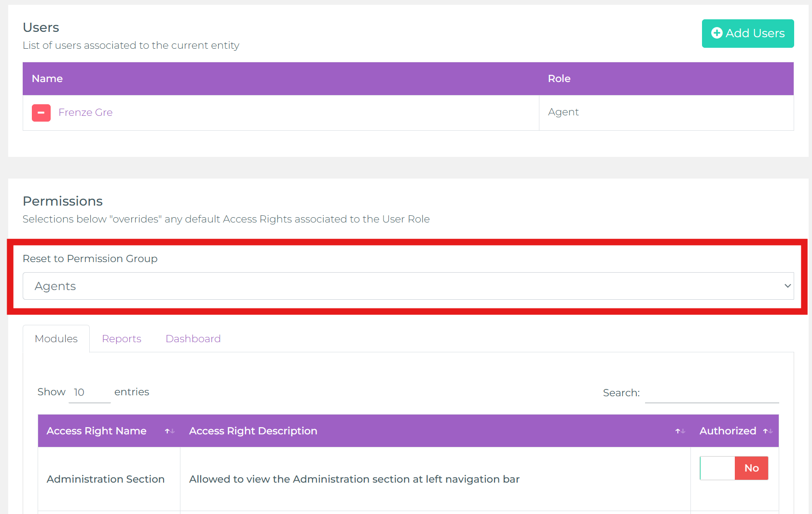
Task: Click the Access Right Name column header
Action: 96,431
